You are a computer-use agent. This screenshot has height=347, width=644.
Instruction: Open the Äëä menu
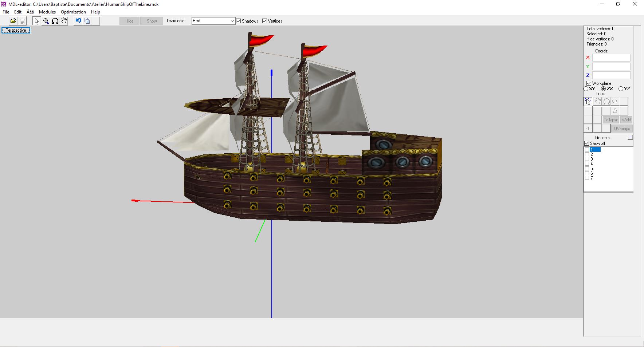pos(30,12)
